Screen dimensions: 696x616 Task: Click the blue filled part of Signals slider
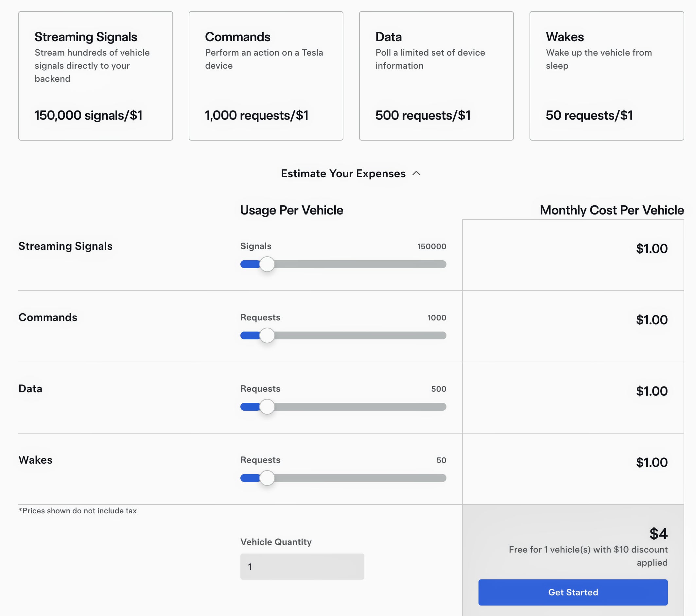pos(250,264)
